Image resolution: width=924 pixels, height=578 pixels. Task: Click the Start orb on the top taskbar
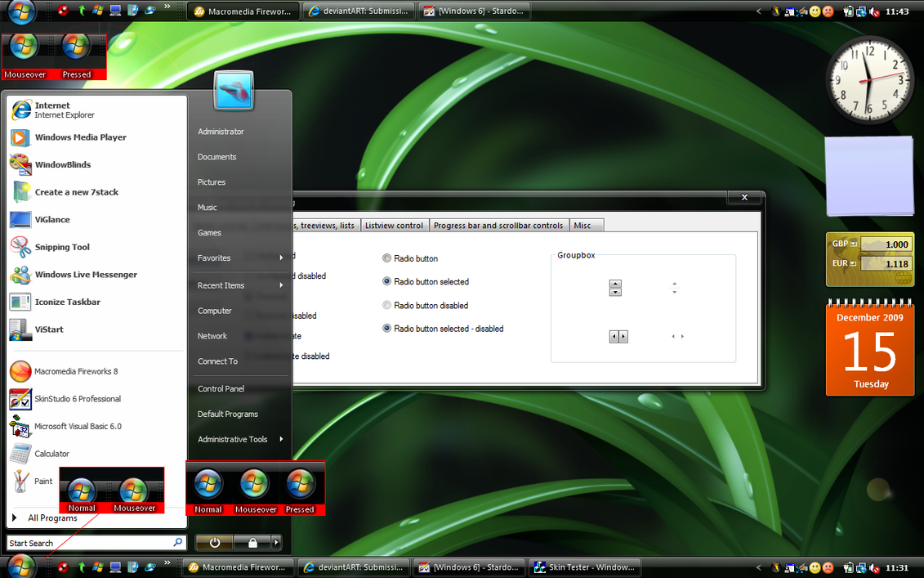click(20, 11)
